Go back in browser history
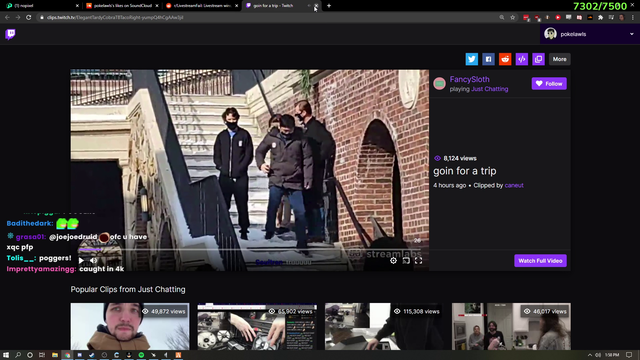The image size is (640, 360). [7, 18]
